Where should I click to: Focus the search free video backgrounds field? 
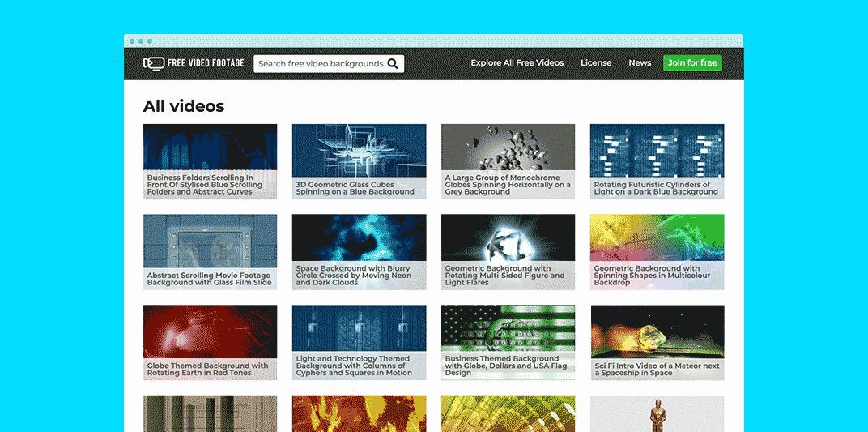pos(328,64)
